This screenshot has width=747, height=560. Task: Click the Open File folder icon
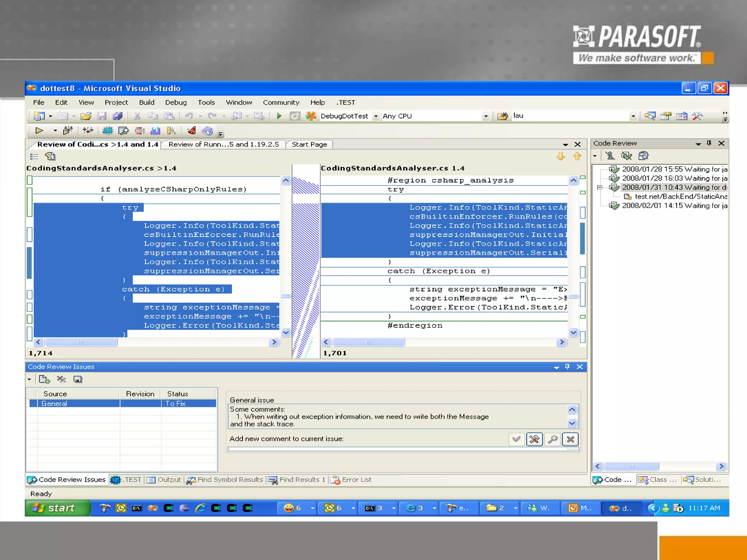coord(86,116)
